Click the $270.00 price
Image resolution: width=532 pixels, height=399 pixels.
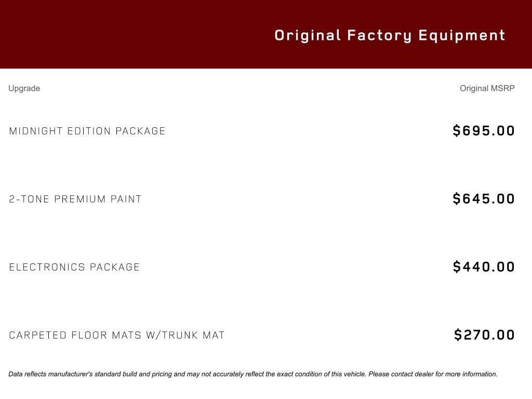click(x=484, y=335)
